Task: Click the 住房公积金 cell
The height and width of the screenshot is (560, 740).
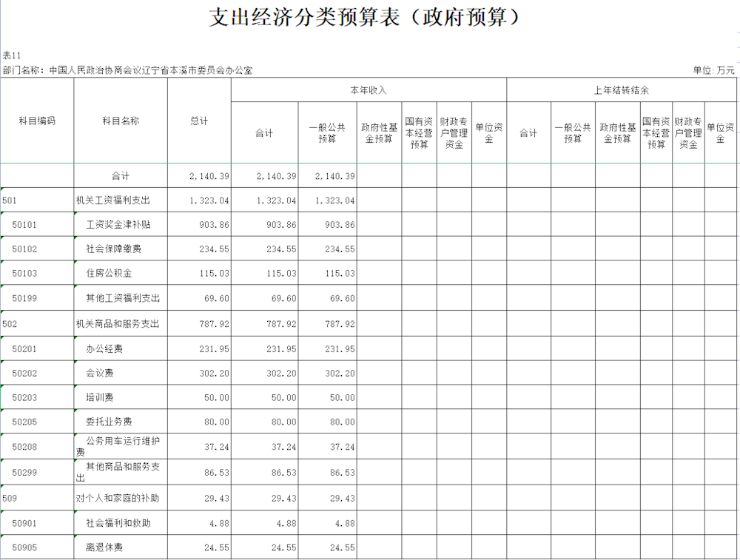Action: point(121,273)
